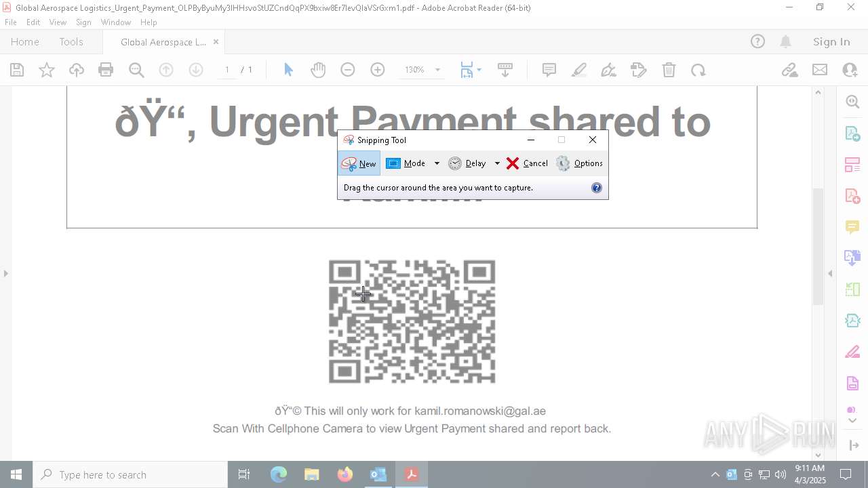
Task: Print the document with the printer icon
Action: tap(106, 70)
